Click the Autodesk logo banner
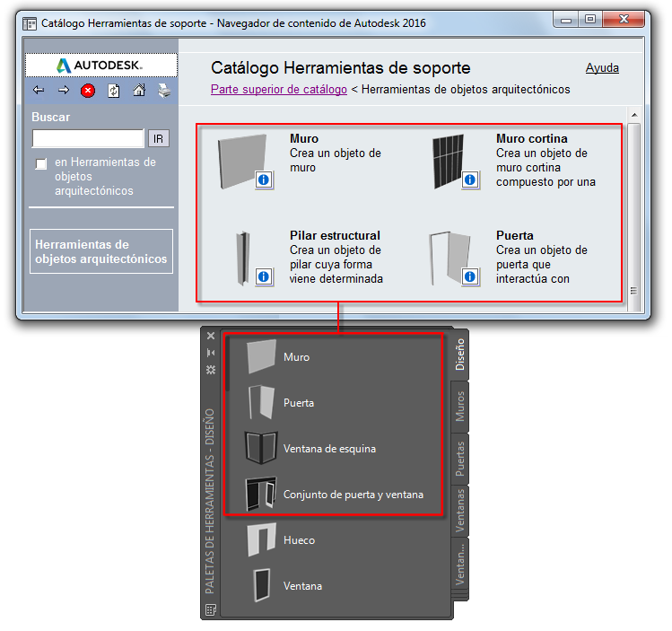Viewport: 672px width, 631px height. [101, 66]
